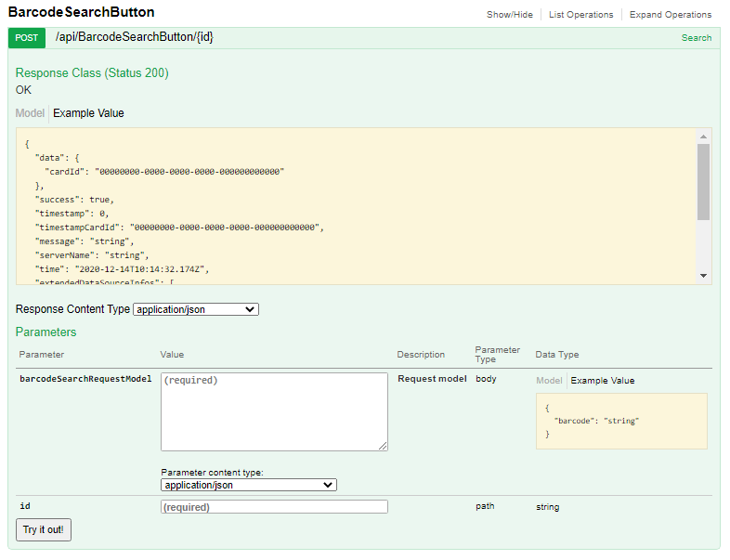Click the Response Class (Status 200) heading
Screen dimensions: 730x560
pos(92,73)
